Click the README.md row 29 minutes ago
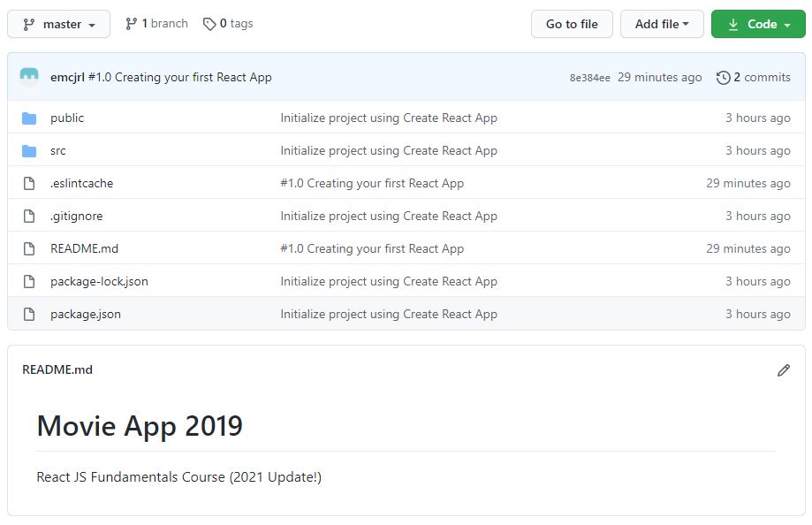Viewport: 812px width, 525px height. pyautogui.click(x=748, y=248)
